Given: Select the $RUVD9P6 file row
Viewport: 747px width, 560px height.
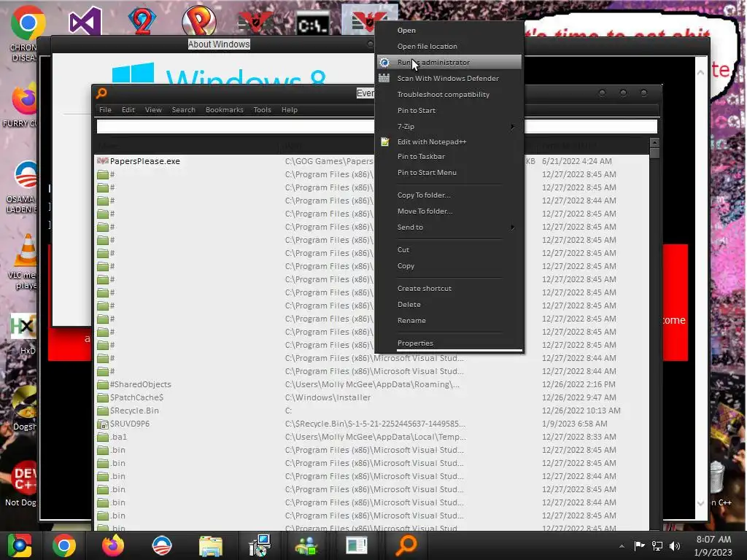Looking at the screenshot, I should pos(371,424).
